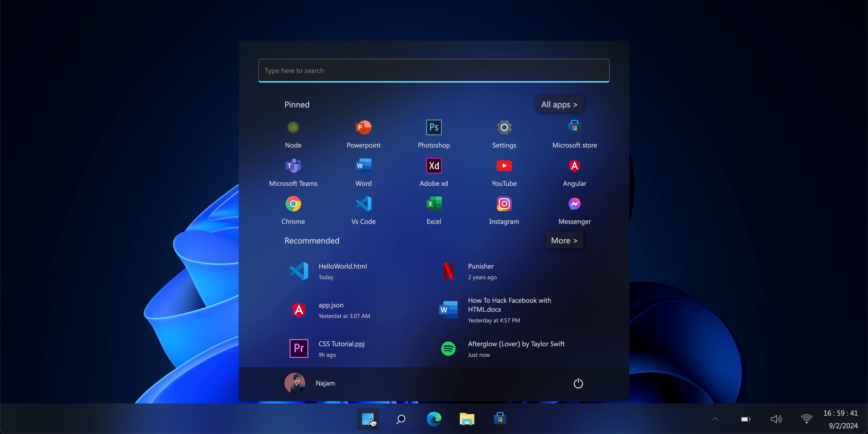Open Microsoft Store from the taskbar

[500, 418]
